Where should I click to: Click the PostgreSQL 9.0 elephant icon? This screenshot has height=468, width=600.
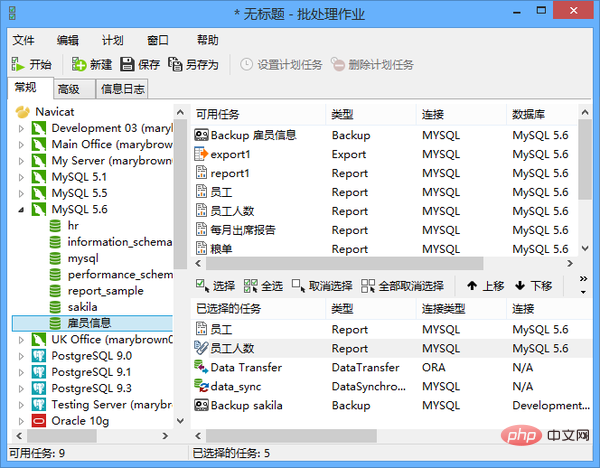pos(39,355)
